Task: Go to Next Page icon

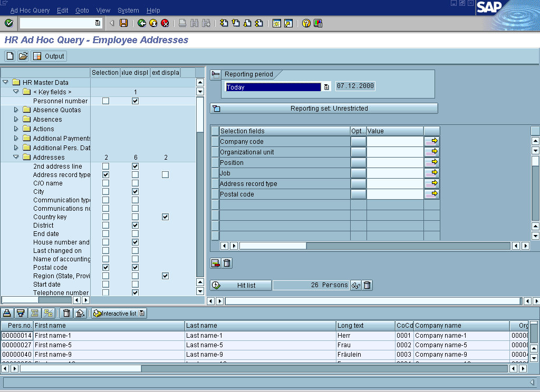Action: click(x=247, y=23)
